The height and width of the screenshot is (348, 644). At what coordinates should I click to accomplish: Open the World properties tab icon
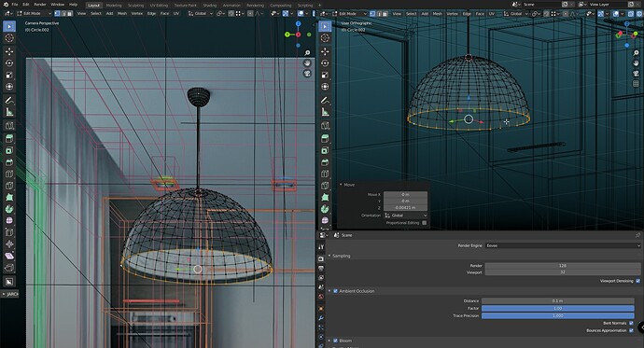pos(321,297)
